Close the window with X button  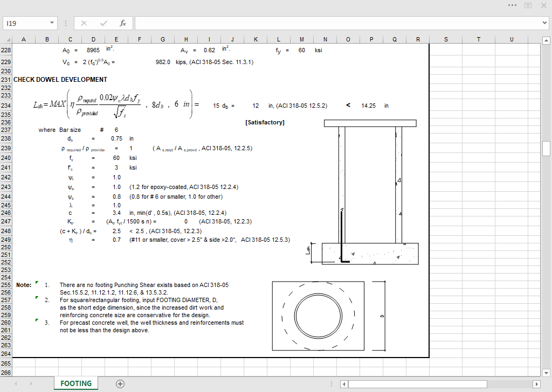tap(544, 5)
